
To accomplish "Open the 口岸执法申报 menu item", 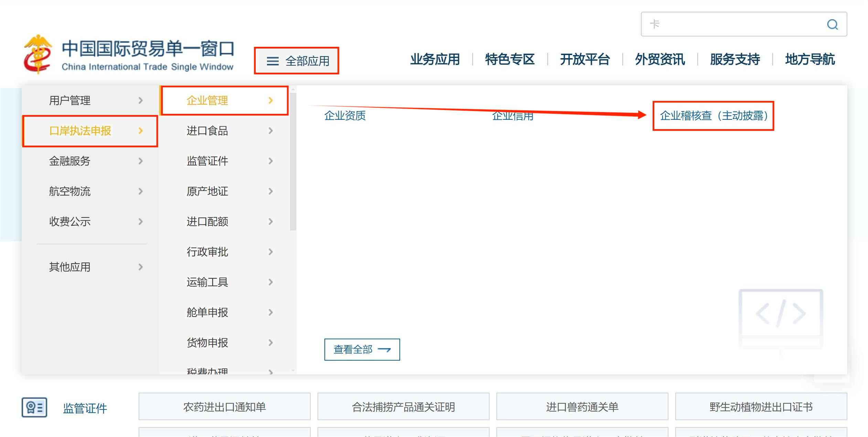I will click(80, 131).
